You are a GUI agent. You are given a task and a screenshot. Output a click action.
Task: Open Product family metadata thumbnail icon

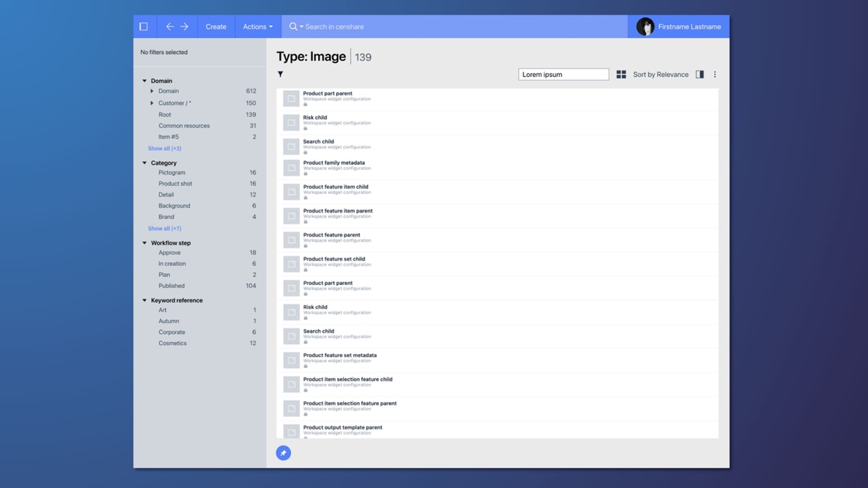tap(291, 168)
